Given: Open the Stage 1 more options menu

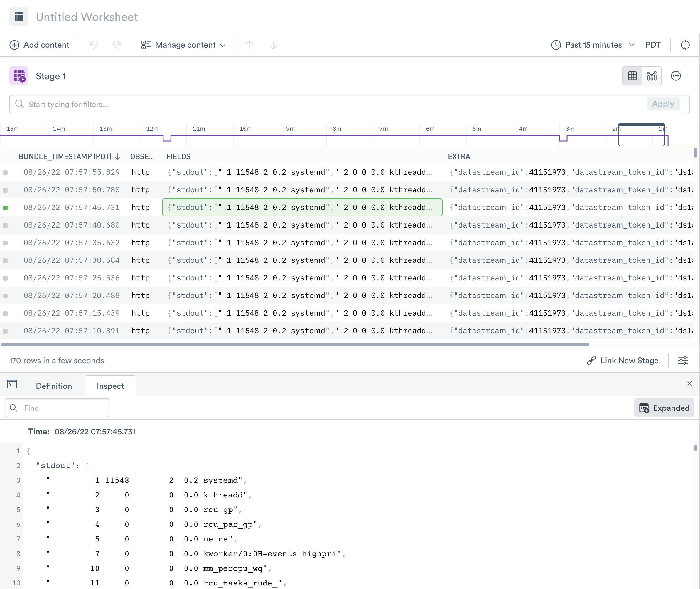Looking at the screenshot, I should 676,76.
